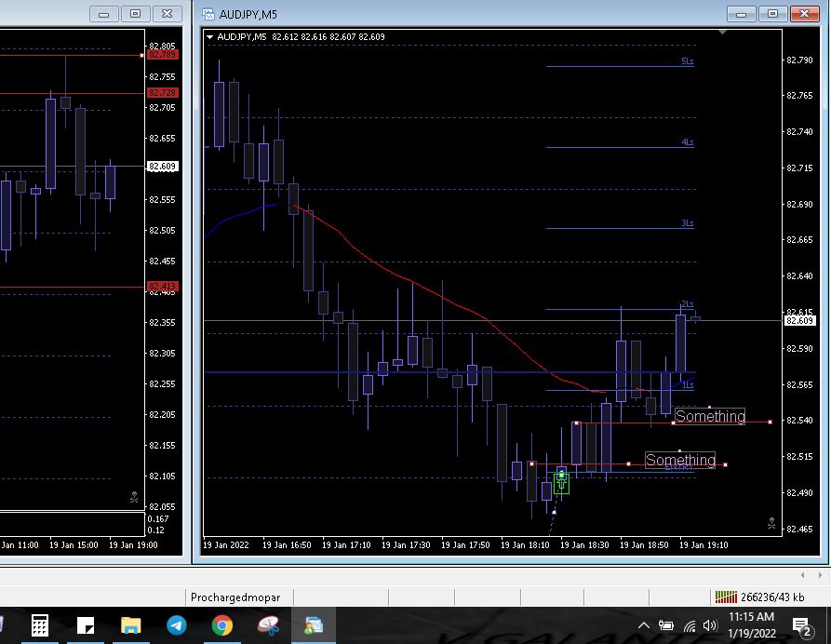Click the 1Ls level label
Viewport: 831px width, 644px height.
coord(688,384)
